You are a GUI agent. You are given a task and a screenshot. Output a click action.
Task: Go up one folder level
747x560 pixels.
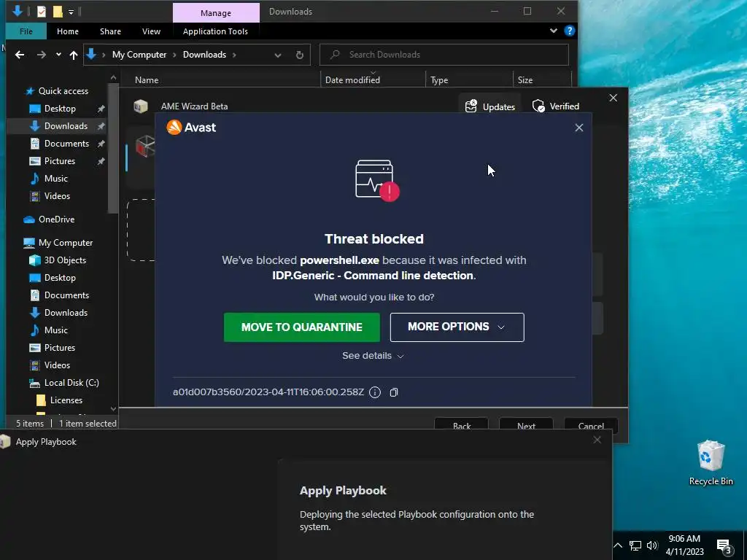pyautogui.click(x=74, y=55)
